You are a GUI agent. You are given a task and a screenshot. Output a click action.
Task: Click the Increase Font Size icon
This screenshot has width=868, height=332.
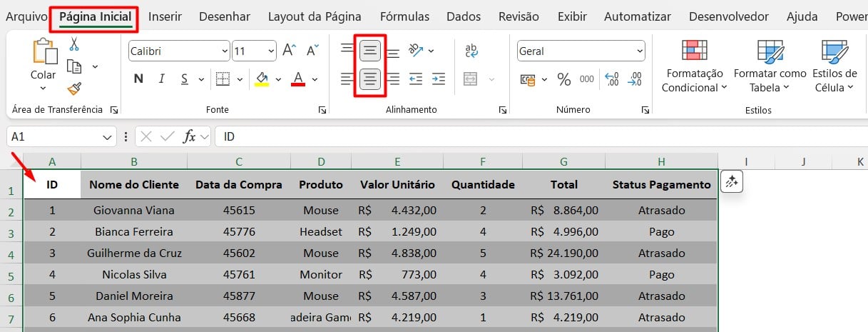289,51
